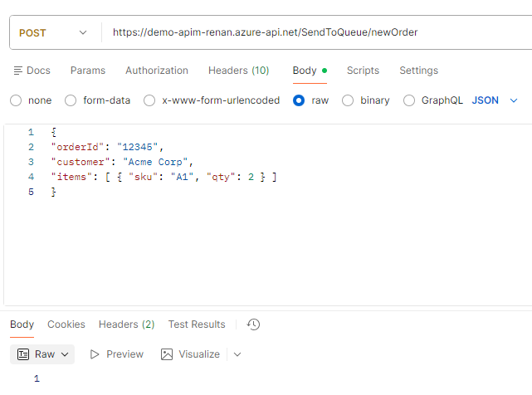Viewport: 532px width, 395px height.
Task: Open the response Cookies tab
Action: tap(66, 324)
